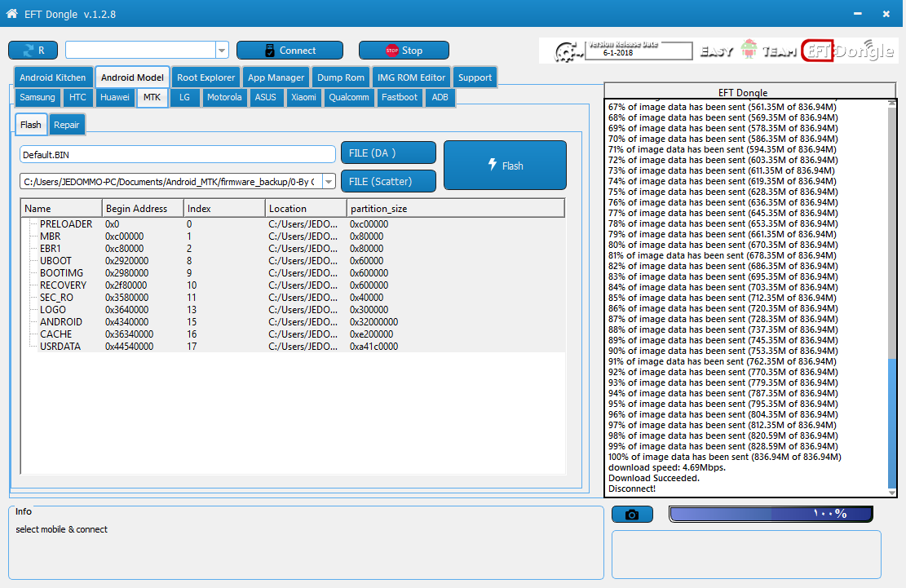Click the Default.BIN DA file field
Image resolution: width=906 pixels, height=588 pixels.
click(x=178, y=154)
